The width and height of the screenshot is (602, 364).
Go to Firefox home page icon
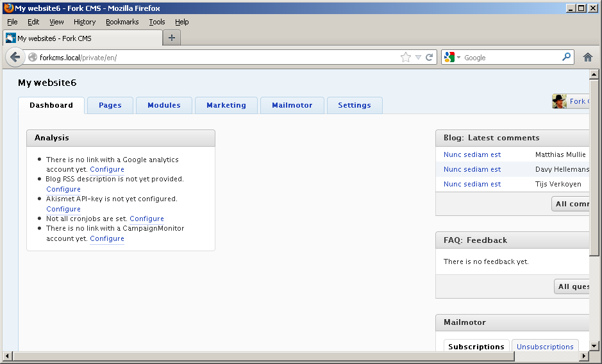[x=587, y=57]
